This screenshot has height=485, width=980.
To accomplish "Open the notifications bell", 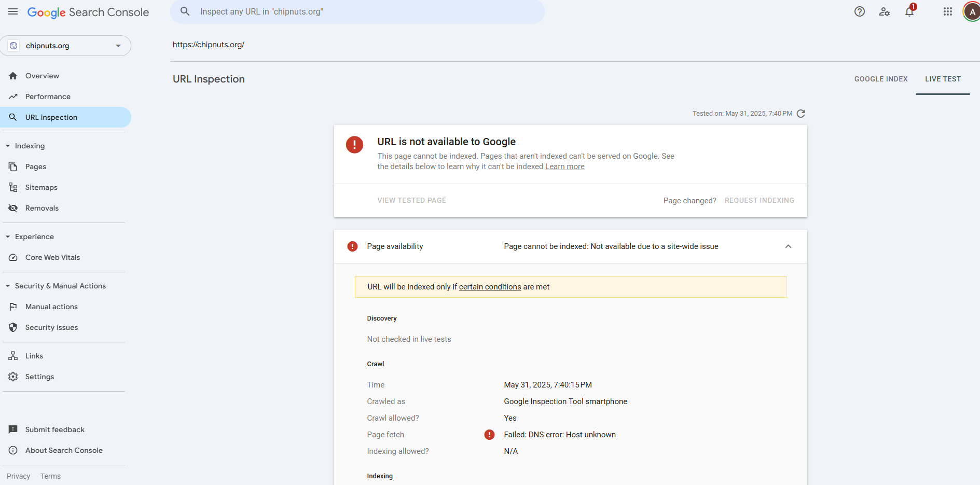I will click(x=909, y=11).
